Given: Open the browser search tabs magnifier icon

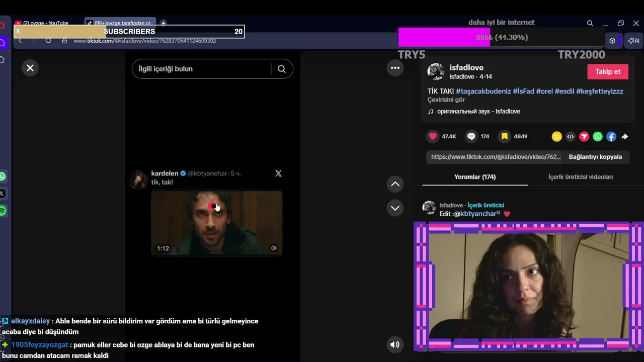Looking at the screenshot, I should pos(590,23).
